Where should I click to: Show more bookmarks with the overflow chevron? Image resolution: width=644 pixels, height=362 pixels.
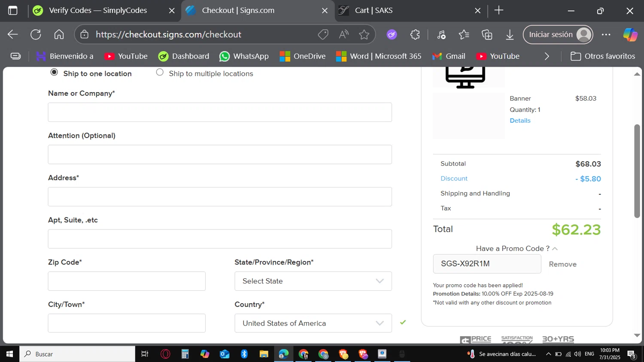pyautogui.click(x=547, y=56)
